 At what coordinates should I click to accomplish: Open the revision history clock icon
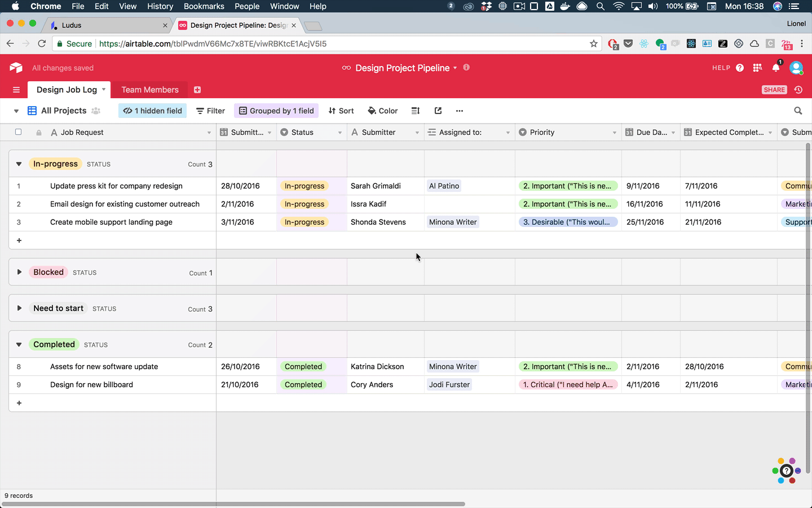(798, 90)
